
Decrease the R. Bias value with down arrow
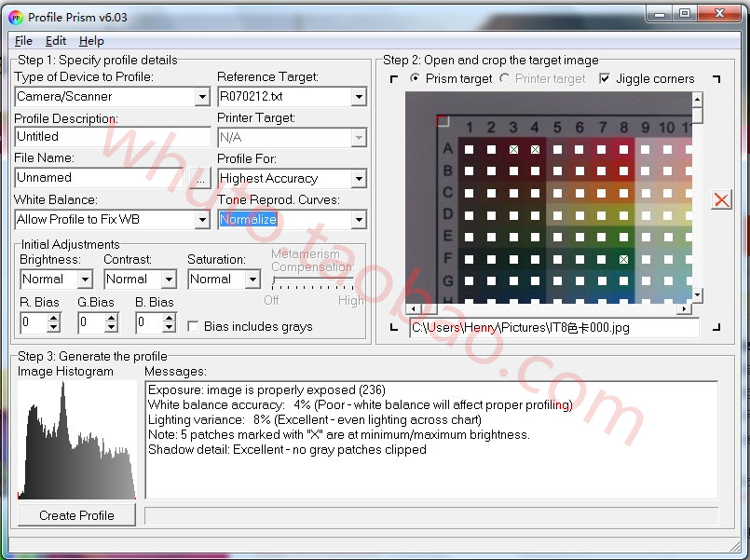pos(54,328)
